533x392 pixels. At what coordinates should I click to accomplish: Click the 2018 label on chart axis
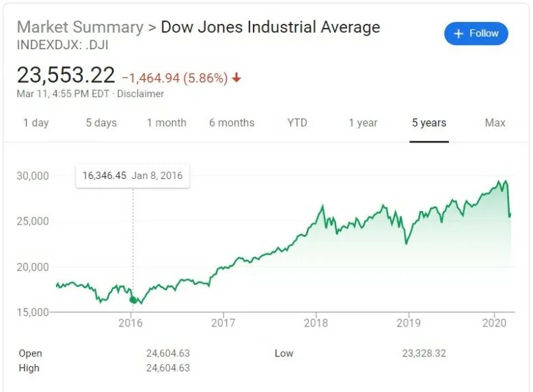(x=316, y=322)
